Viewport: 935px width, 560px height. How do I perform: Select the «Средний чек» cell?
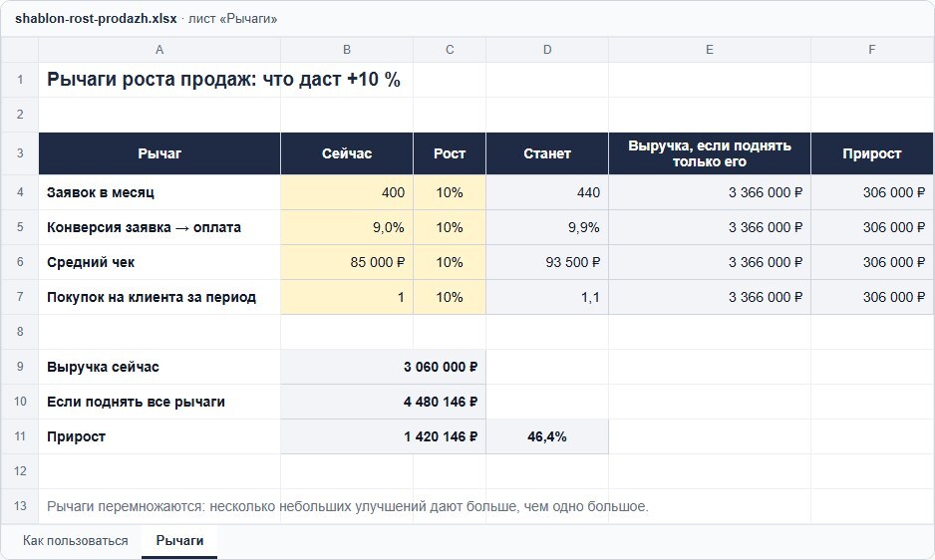tap(159, 262)
